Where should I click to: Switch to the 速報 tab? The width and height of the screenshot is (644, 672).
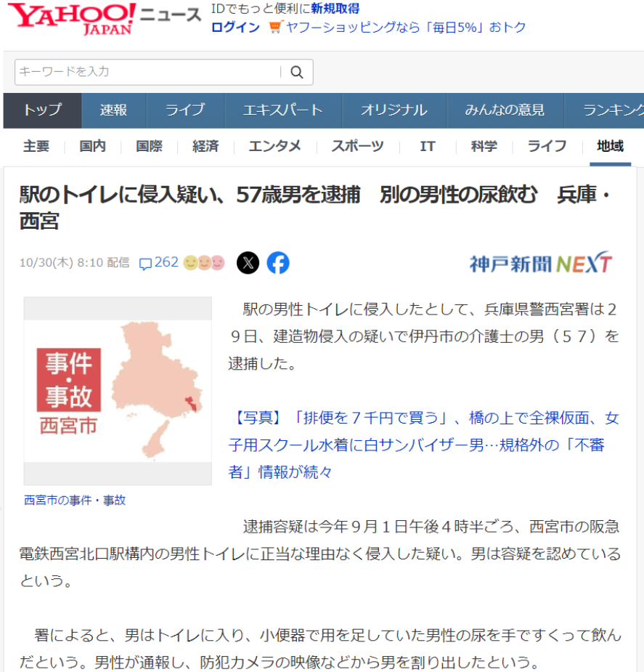tap(113, 110)
